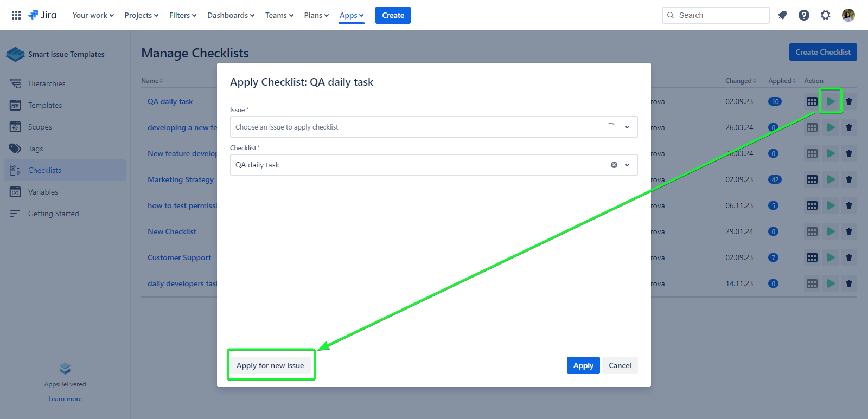Cancel the Apply Checklist dialog
This screenshot has height=419, width=868.
[620, 365]
